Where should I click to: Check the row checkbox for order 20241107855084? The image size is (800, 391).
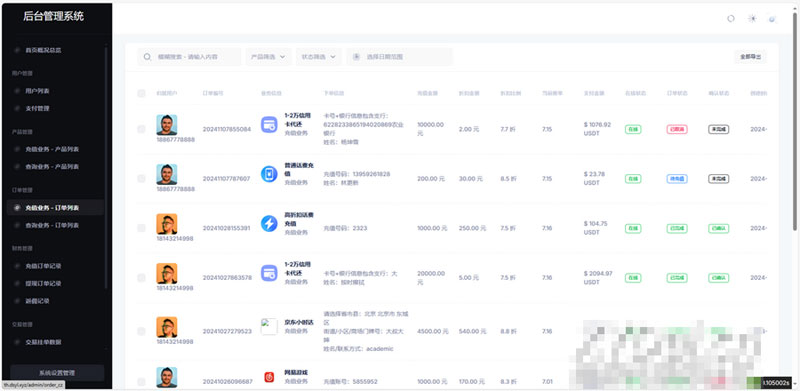point(141,129)
